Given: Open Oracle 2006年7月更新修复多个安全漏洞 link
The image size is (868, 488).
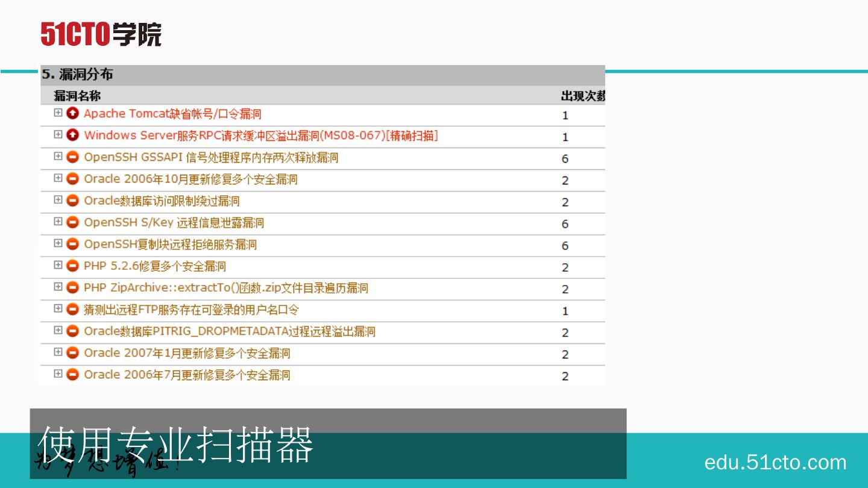Looking at the screenshot, I should click(187, 375).
